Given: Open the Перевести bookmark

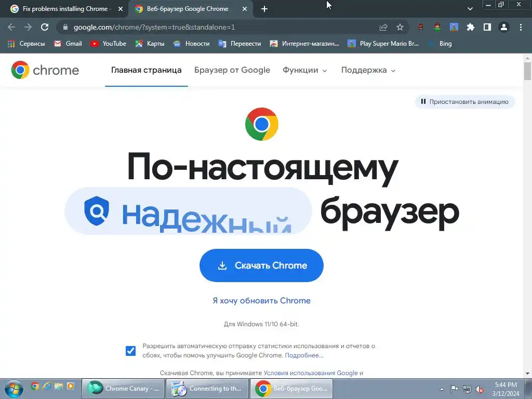Looking at the screenshot, I should 240,44.
